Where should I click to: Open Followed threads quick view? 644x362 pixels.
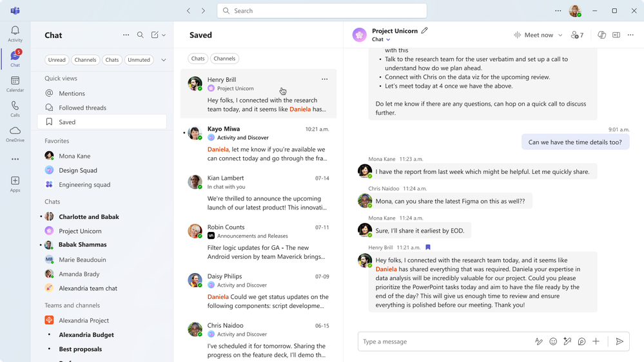pos(102,108)
